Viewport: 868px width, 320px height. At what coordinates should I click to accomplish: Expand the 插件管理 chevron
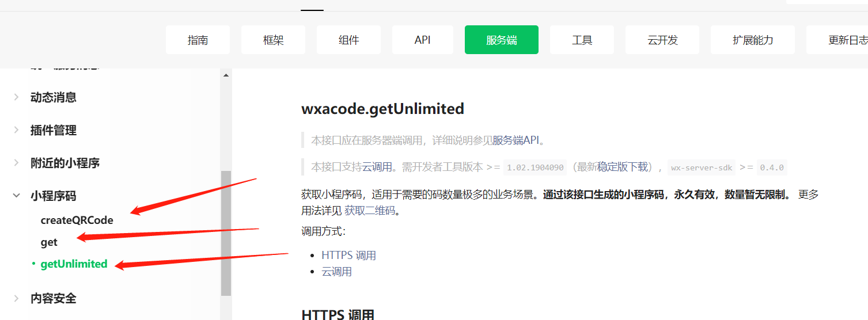[17, 130]
